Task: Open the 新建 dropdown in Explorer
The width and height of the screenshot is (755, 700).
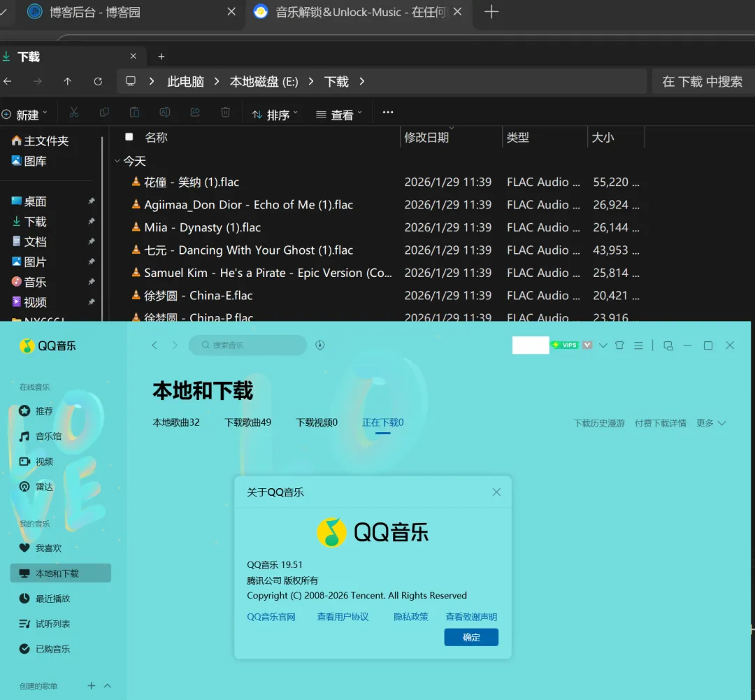Action: 24,115
